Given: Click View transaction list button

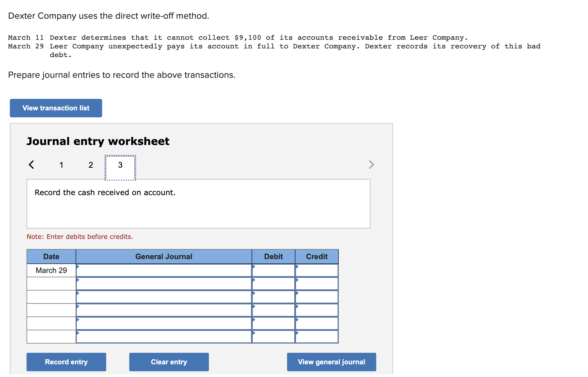Looking at the screenshot, I should coord(56,108).
